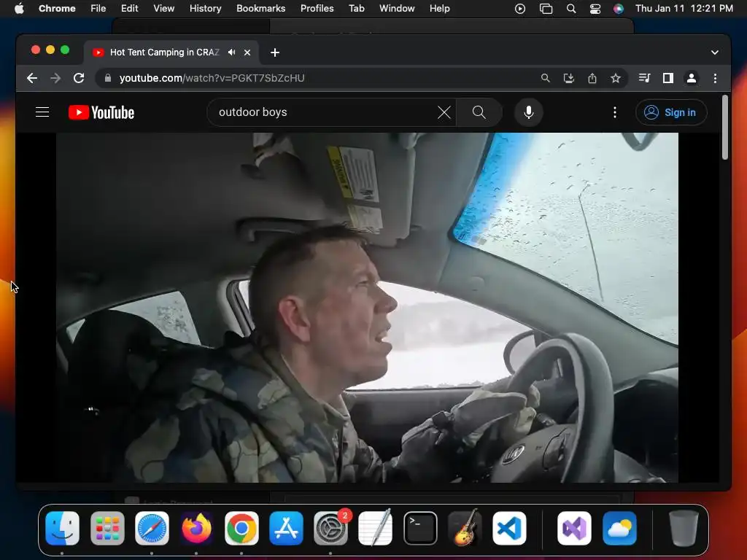Open the Chrome application menu
The width and height of the screenshot is (747, 560).
(57, 9)
